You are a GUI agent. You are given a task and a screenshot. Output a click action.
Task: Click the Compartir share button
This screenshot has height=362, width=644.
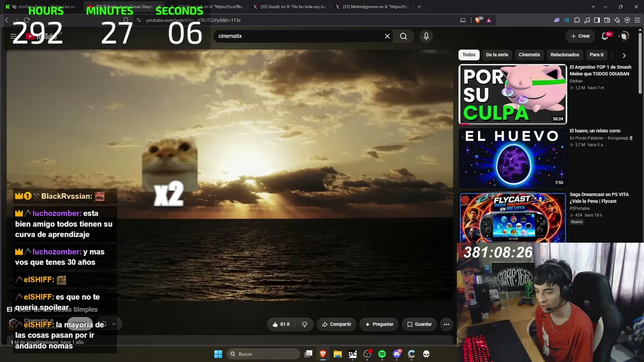[337, 324]
